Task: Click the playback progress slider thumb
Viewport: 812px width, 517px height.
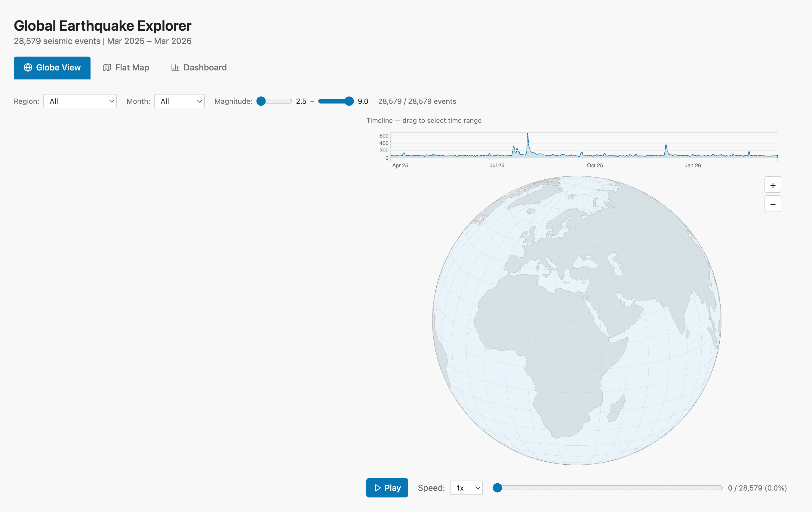Action: coord(498,488)
